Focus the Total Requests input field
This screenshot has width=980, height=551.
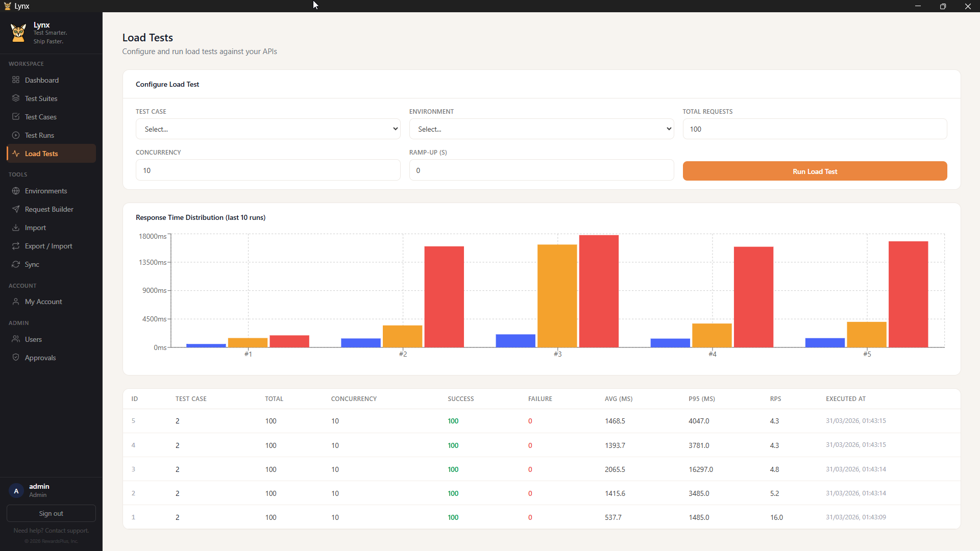pyautogui.click(x=814, y=129)
